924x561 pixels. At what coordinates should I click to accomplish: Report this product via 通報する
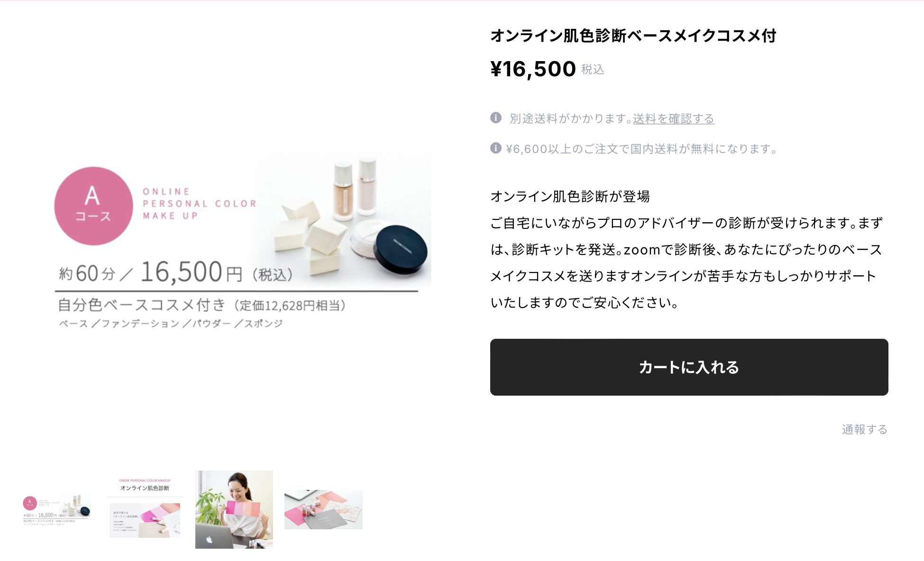[865, 429]
